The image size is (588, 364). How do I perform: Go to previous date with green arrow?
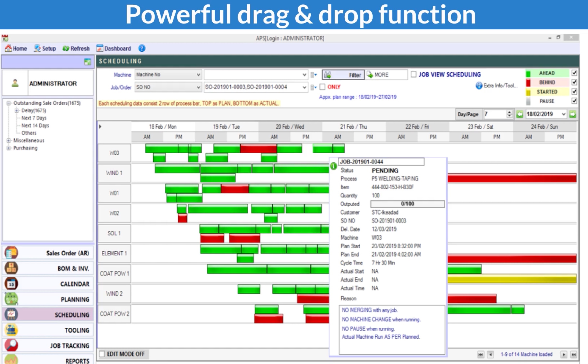tap(520, 114)
